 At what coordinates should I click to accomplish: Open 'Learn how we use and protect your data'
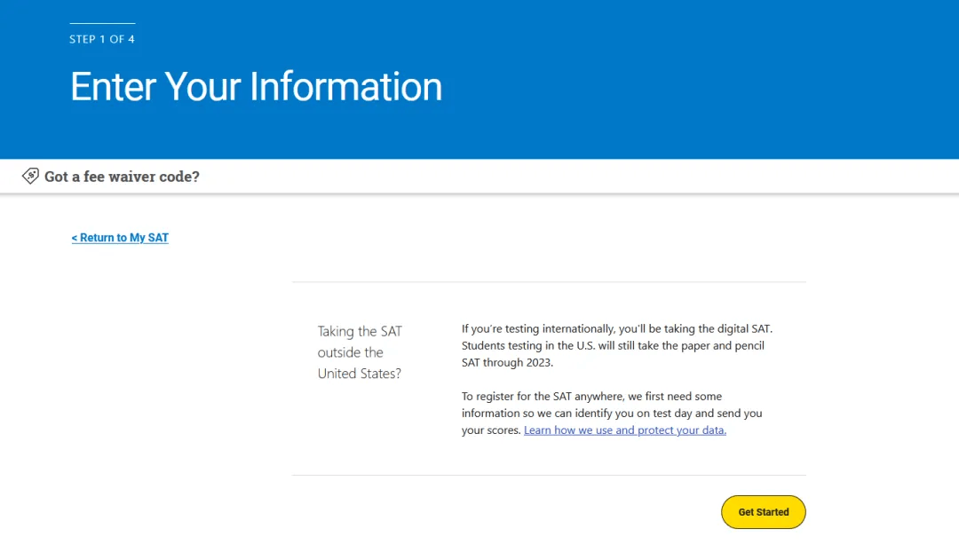coord(625,430)
